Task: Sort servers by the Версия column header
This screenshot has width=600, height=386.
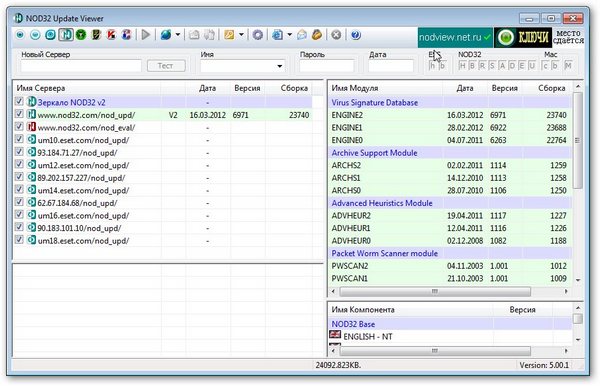Action: [x=247, y=88]
